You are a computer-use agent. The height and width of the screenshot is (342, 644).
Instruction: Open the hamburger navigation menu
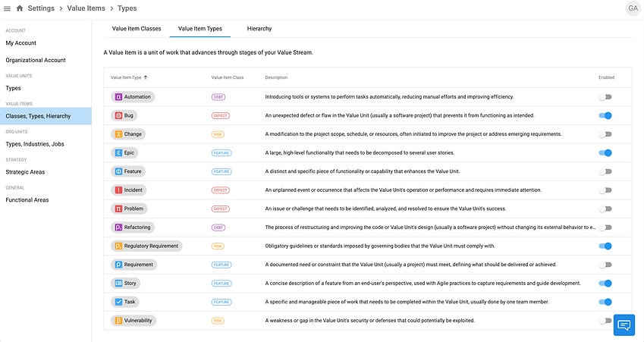(7, 8)
